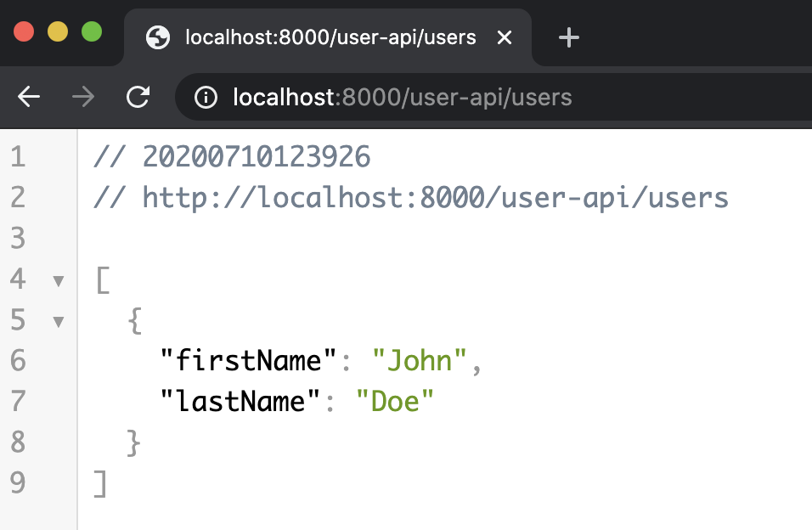Close the localhost:8000 tab
The image size is (812, 530).
[x=505, y=37]
